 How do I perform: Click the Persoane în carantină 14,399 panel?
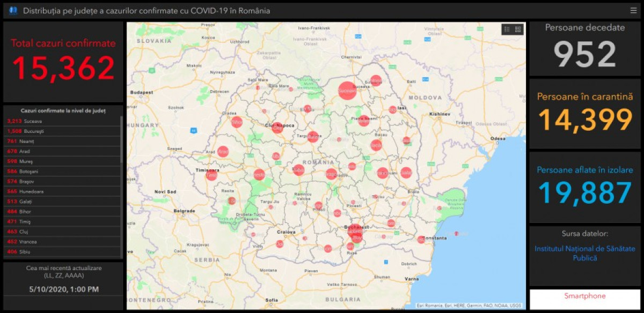coord(585,114)
